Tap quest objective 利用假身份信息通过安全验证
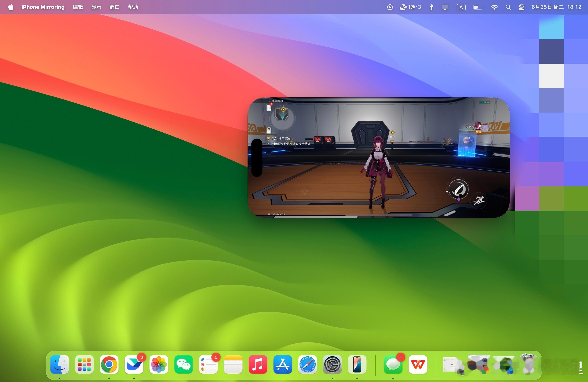Screen dimensions: 588x382 [x=291, y=144]
